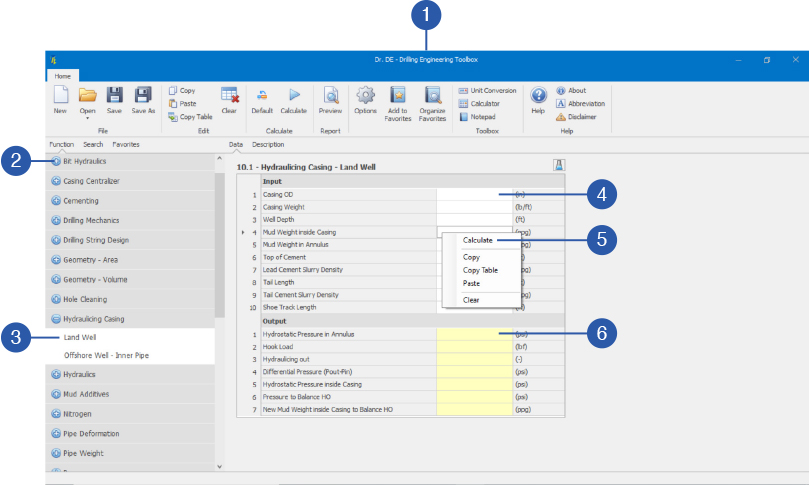Click the function list scrollbar down arrow
The height and width of the screenshot is (485, 810).
click(219, 466)
